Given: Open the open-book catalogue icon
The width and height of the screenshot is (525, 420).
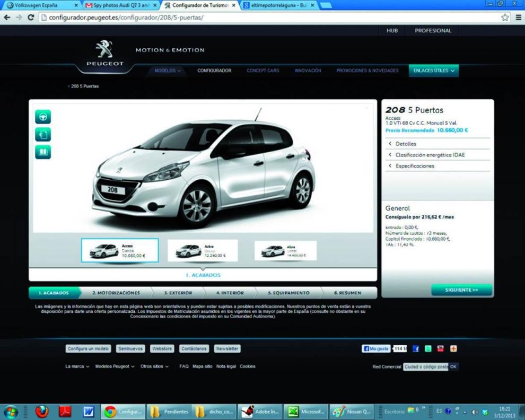Looking at the screenshot, I should 43,152.
